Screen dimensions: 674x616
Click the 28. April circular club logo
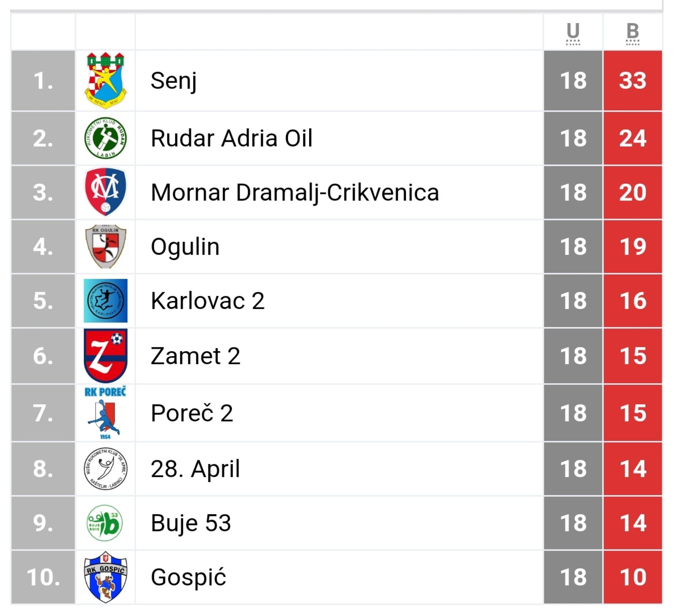pyautogui.click(x=105, y=468)
